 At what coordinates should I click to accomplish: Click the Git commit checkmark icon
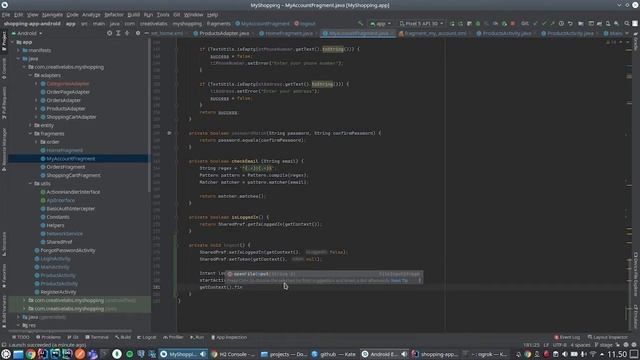544,24
